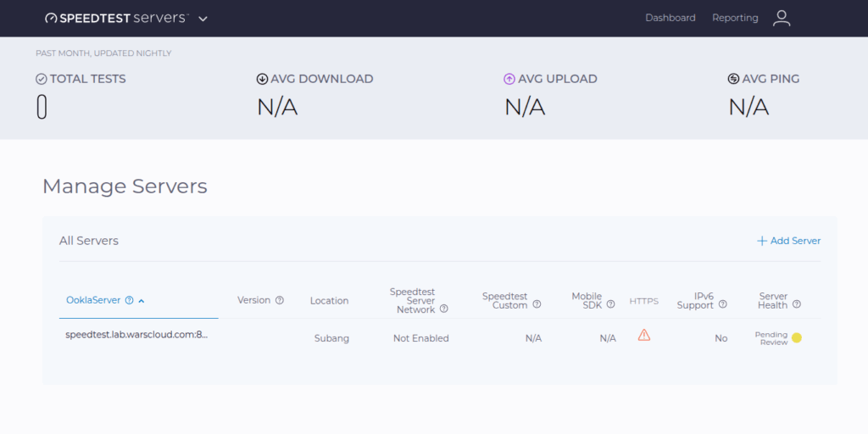Click the IPv6 Support column header text
Screen dimensions: 868x434
pos(695,301)
